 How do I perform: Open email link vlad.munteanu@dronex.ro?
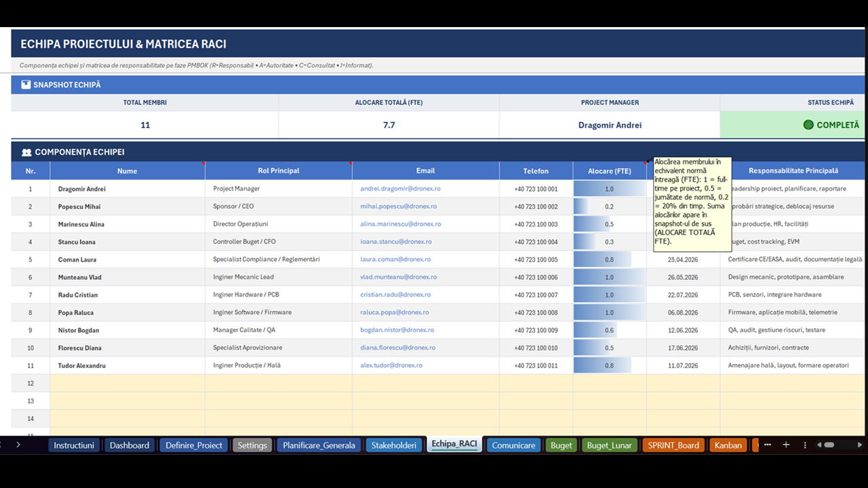click(x=398, y=277)
